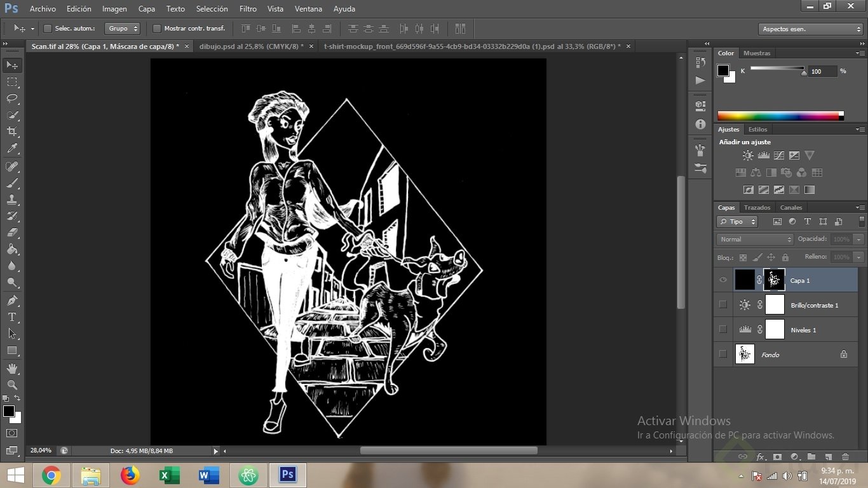Select the Paint Bucket tool
This screenshot has width=868, height=488.
pos(12,249)
